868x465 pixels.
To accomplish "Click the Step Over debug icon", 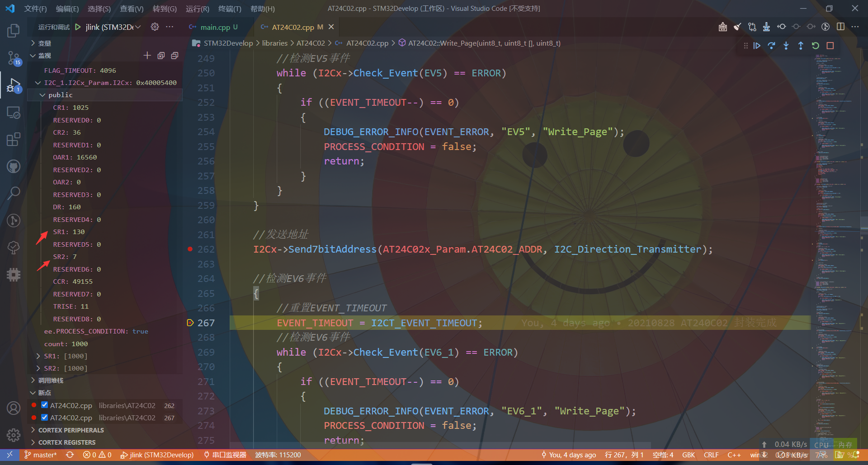I will tap(771, 45).
